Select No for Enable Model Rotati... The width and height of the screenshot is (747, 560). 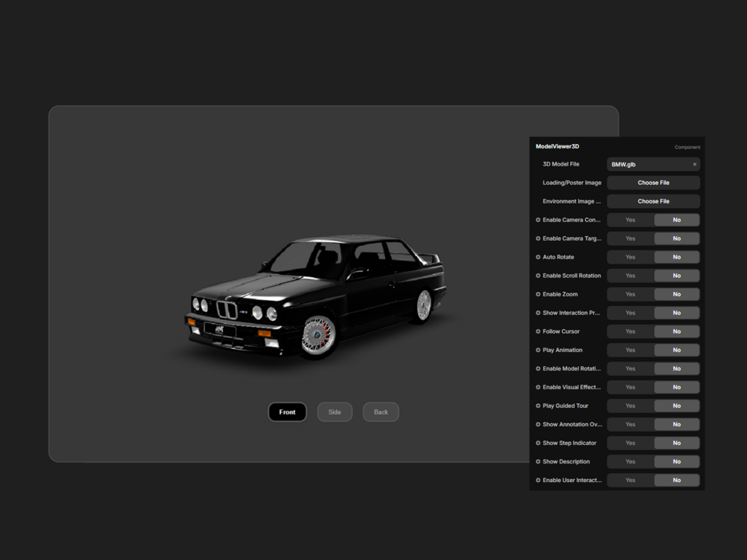[x=676, y=368]
